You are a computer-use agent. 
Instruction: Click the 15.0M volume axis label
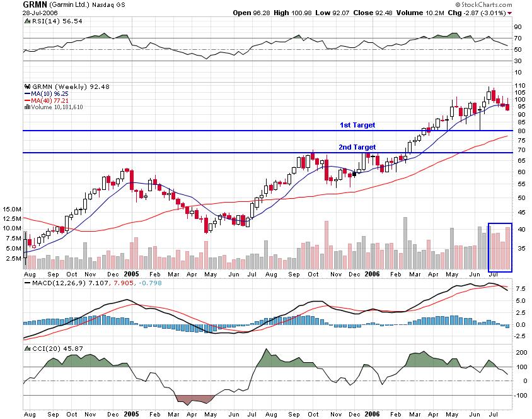(12, 209)
